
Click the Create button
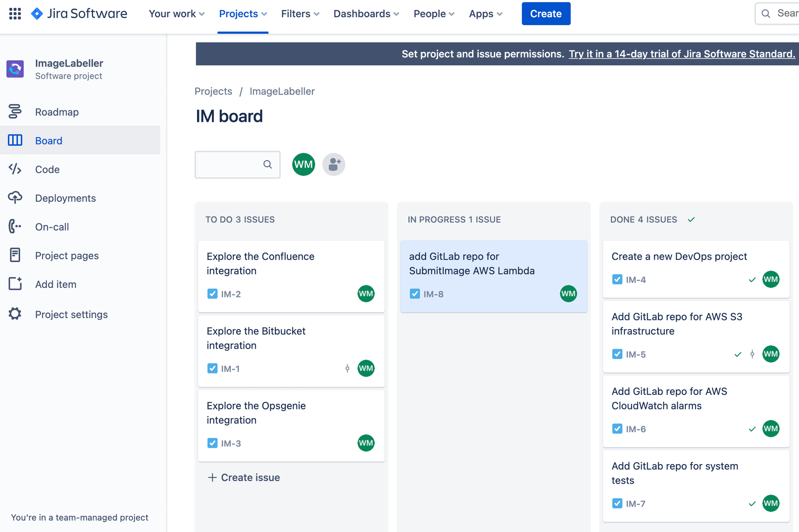coord(546,14)
